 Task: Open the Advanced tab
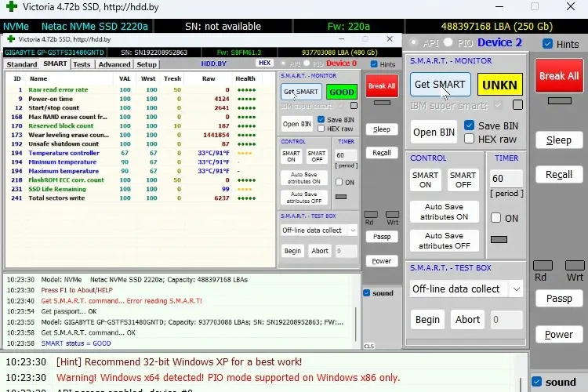tap(114, 64)
